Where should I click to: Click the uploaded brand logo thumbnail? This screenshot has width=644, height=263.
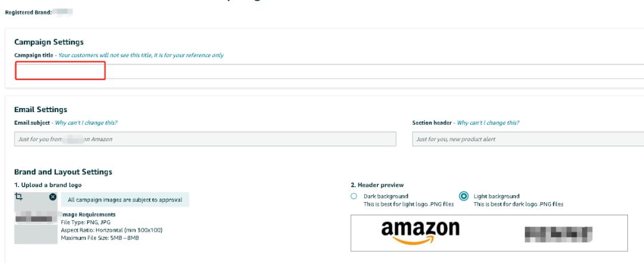pyautogui.click(x=36, y=218)
